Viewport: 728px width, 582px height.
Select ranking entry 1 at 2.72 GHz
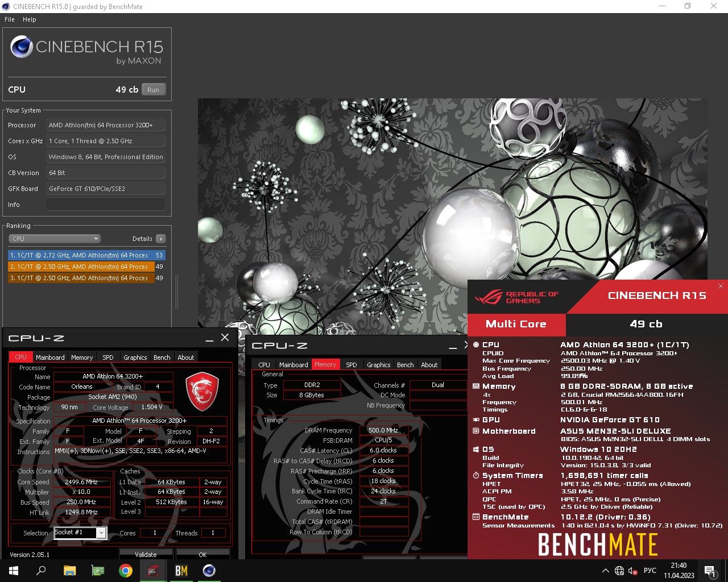pos(86,255)
